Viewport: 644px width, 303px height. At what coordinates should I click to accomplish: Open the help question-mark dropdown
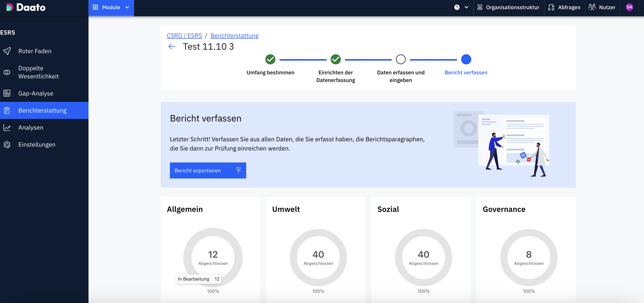457,7
